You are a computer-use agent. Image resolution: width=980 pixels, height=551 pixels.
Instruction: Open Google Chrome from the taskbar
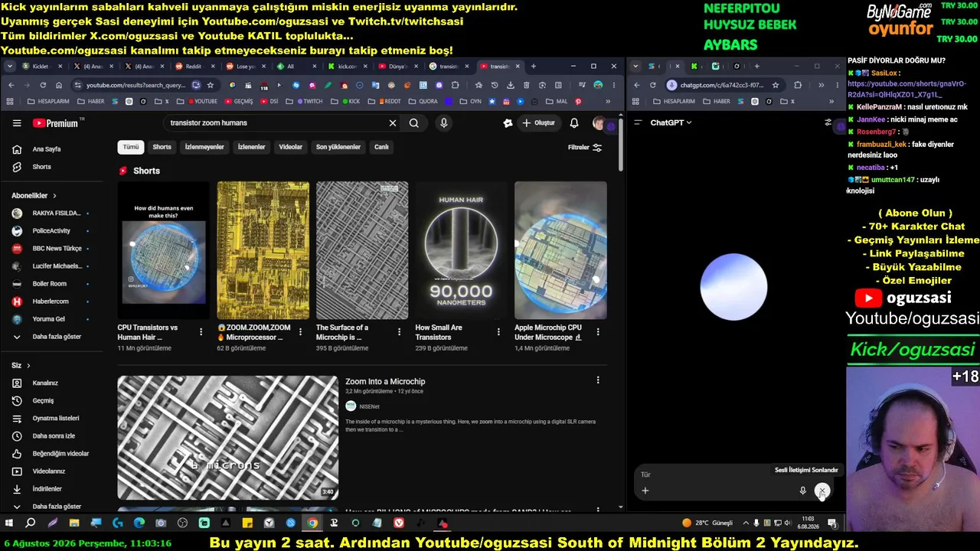tap(312, 523)
